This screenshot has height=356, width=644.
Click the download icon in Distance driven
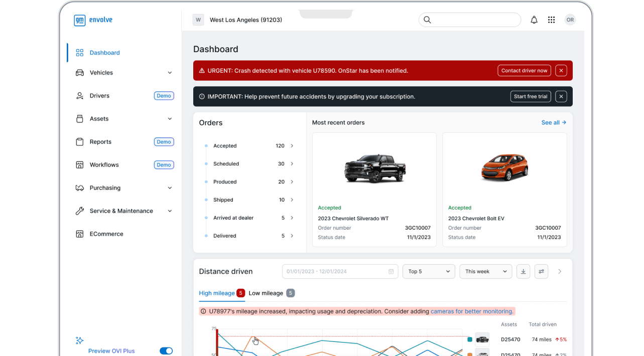click(x=523, y=271)
